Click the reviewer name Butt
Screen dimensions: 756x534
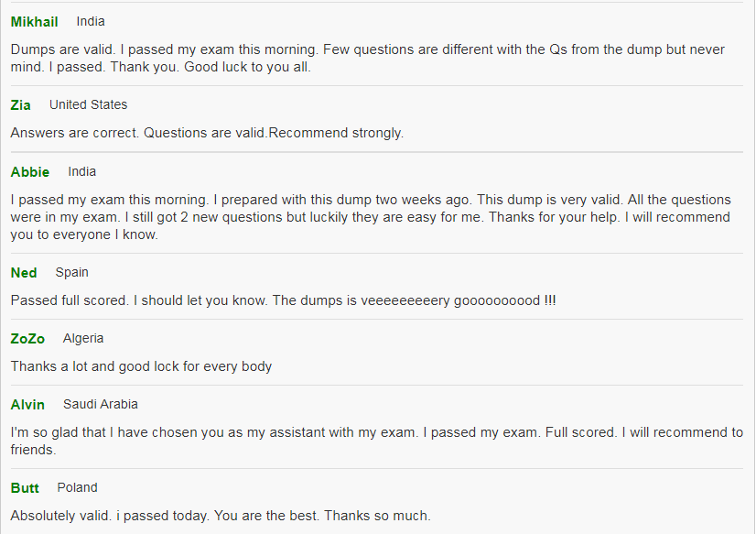[x=25, y=488]
